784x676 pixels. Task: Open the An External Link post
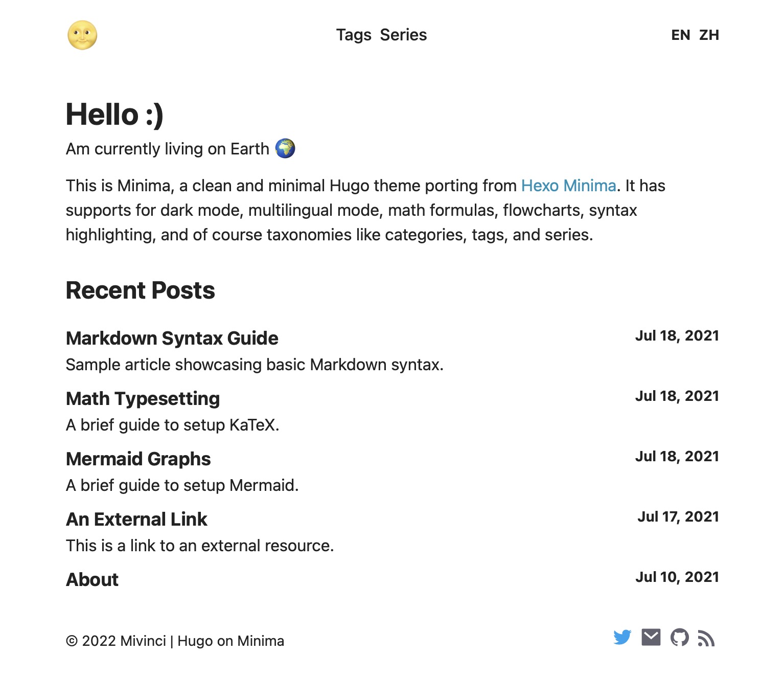(136, 520)
